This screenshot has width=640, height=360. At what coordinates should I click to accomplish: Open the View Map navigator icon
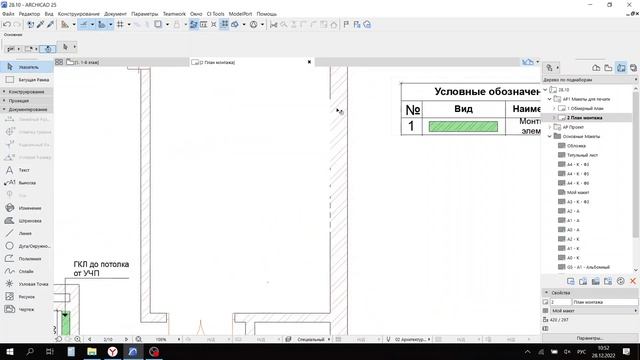pyautogui.click(x=608, y=68)
